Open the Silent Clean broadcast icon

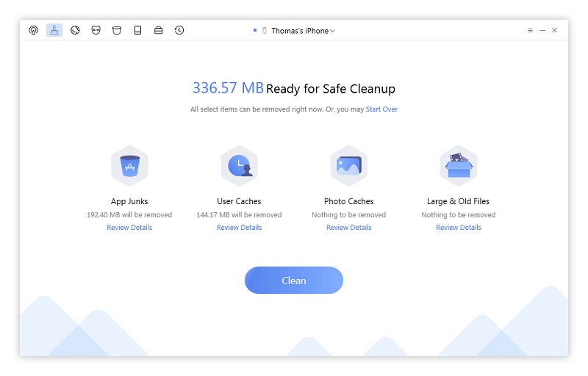(x=33, y=30)
